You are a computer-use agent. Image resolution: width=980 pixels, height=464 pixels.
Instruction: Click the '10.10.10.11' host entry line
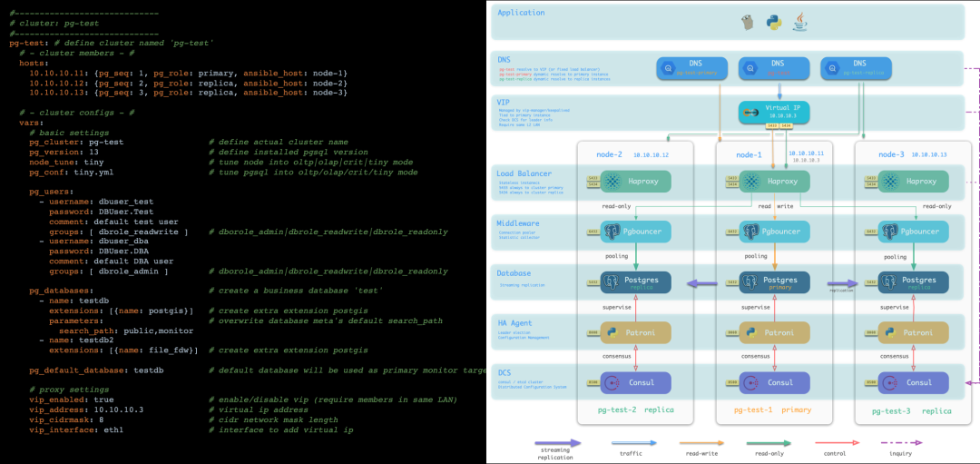tap(188, 74)
